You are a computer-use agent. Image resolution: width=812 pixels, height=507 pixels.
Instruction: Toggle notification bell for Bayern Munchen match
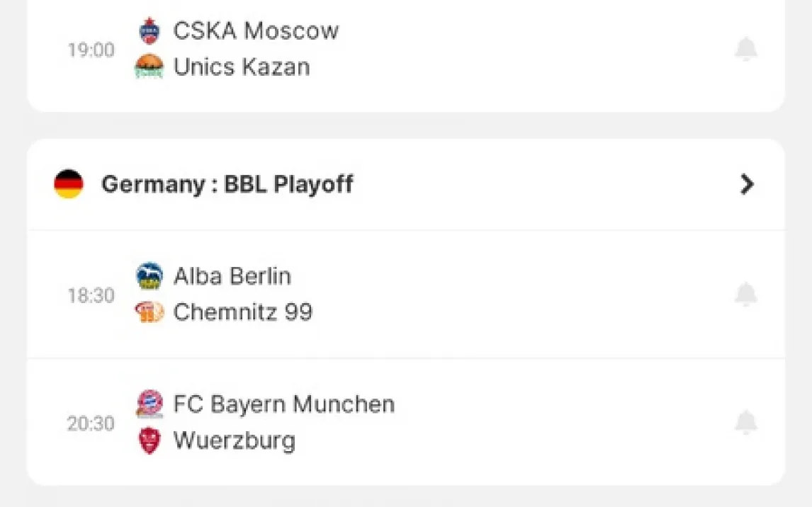coord(745,423)
